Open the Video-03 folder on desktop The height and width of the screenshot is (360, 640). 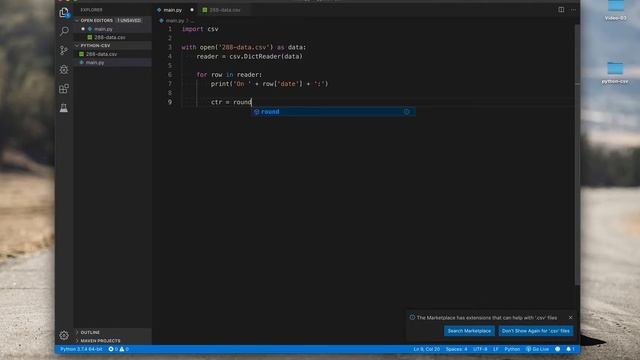[x=616, y=10]
